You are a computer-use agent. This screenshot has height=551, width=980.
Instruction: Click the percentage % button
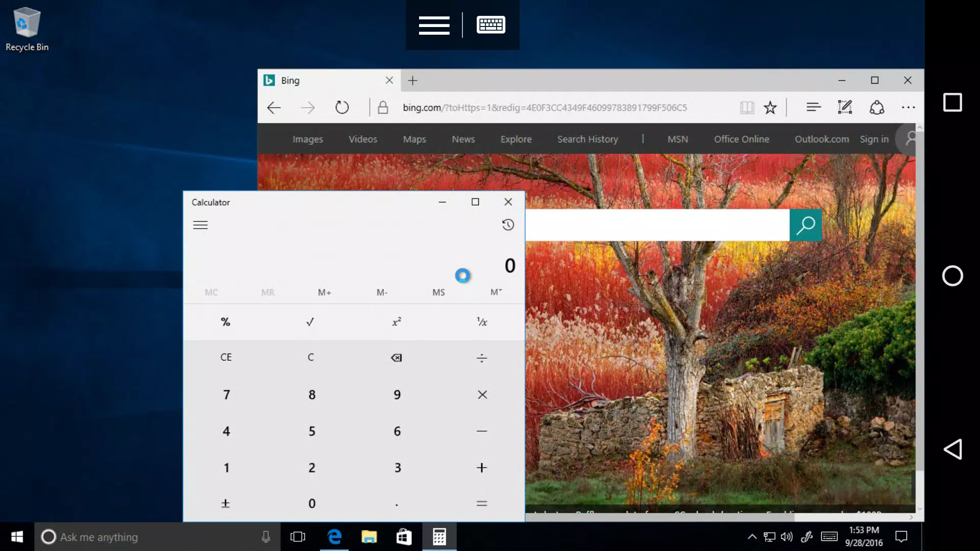point(226,321)
